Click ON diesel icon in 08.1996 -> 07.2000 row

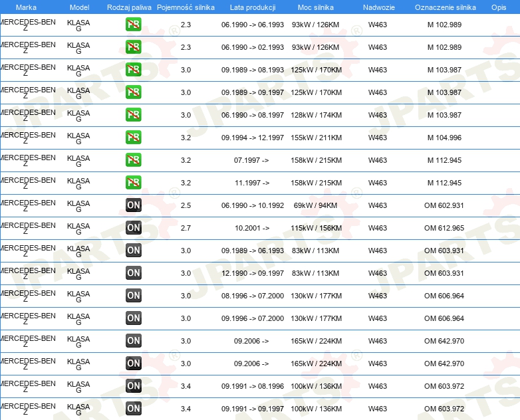[x=133, y=295]
